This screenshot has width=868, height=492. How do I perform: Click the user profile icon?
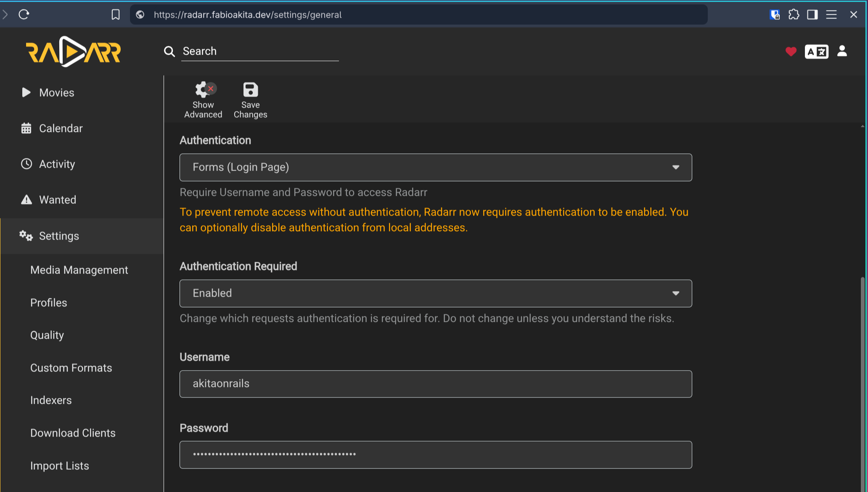pyautogui.click(x=842, y=51)
